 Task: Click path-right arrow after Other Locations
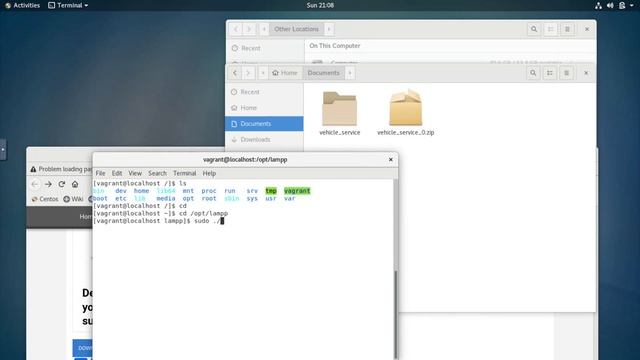point(329,29)
